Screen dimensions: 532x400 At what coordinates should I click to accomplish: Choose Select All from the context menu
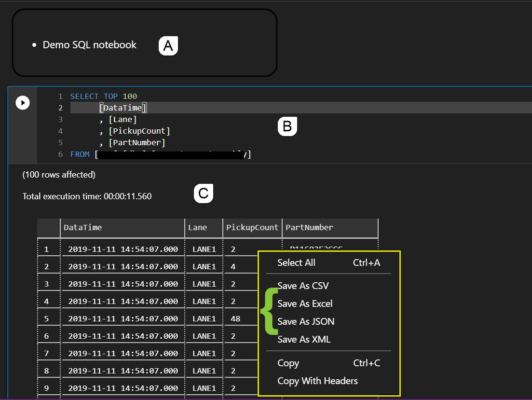point(296,262)
